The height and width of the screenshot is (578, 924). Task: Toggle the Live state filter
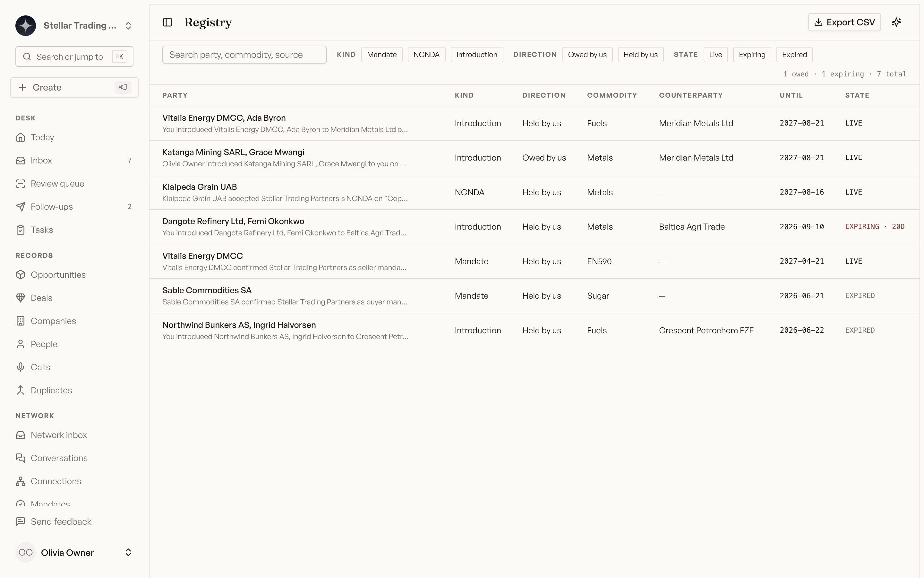715,55
